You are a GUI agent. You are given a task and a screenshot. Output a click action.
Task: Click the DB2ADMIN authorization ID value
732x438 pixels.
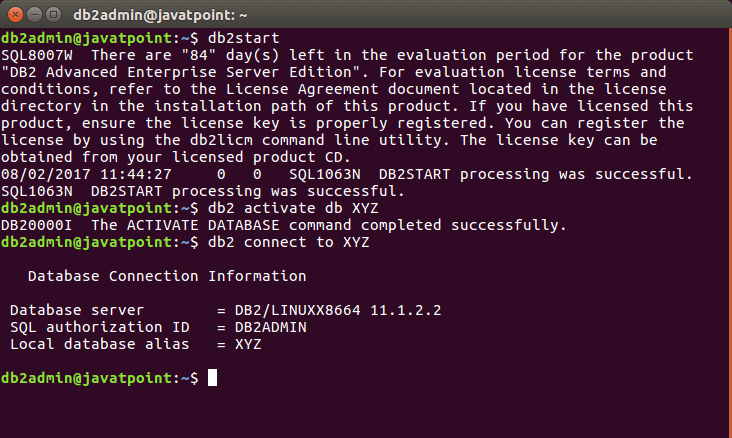(x=271, y=327)
